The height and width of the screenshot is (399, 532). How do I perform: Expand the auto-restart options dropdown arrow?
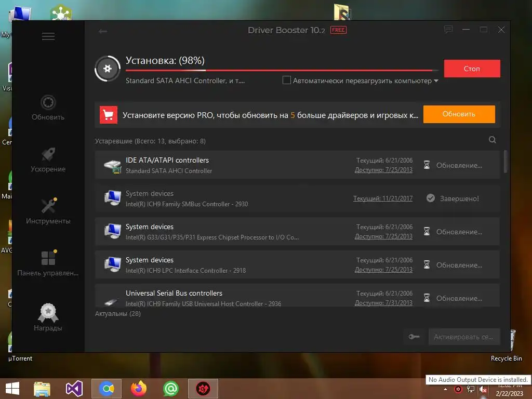436,81
